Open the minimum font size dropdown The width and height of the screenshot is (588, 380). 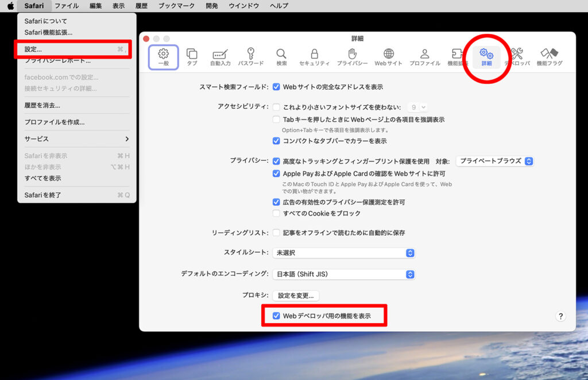[x=417, y=108]
